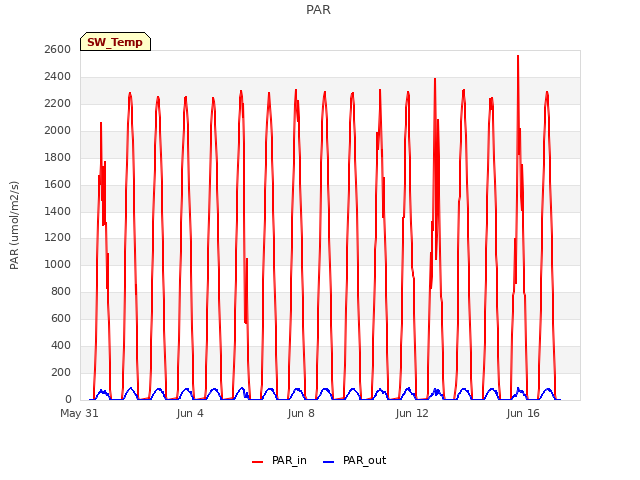Click the 1600 y-axis tick label
This screenshot has width=640, height=480.
(58, 184)
